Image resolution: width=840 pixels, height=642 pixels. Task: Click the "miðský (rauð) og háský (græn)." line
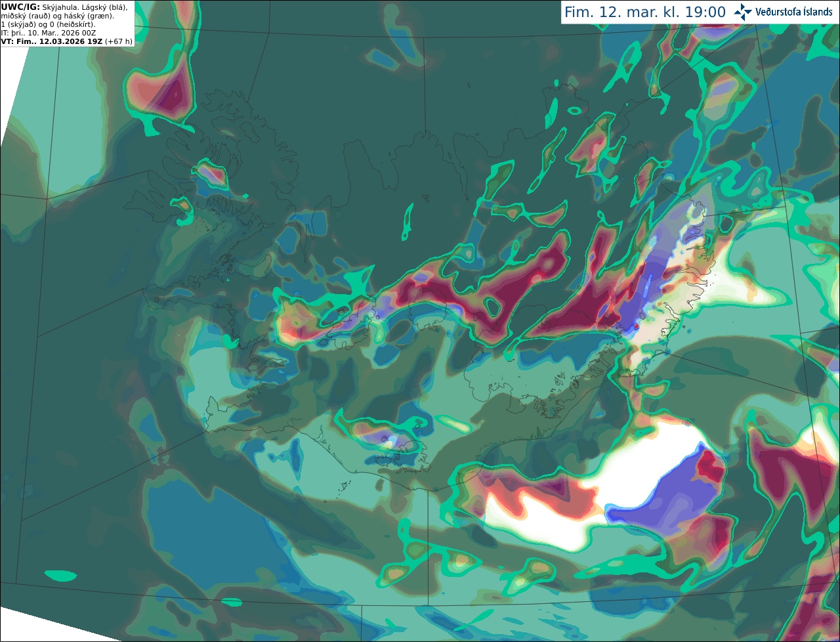point(56,16)
